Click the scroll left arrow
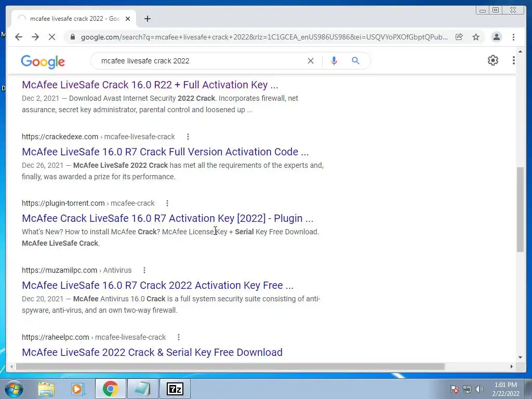 tap(11, 366)
